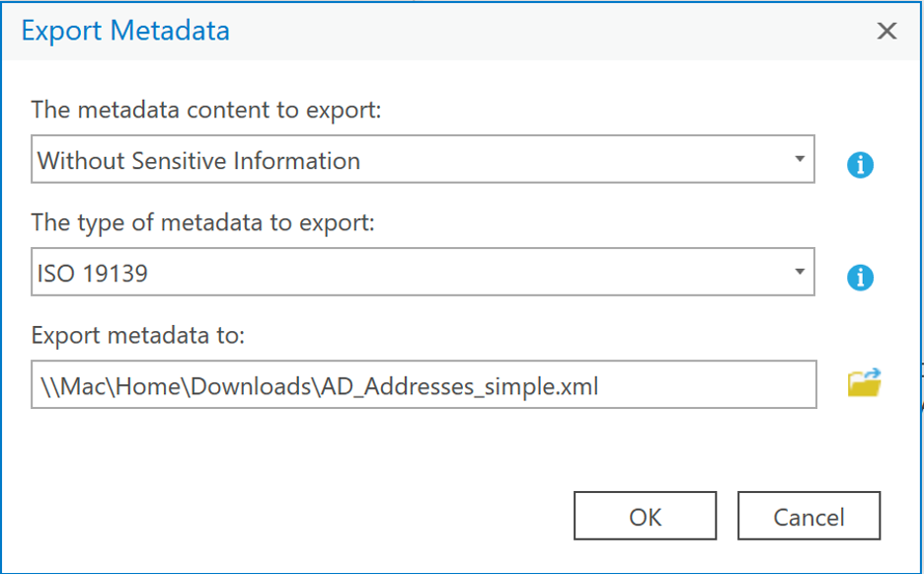The width and height of the screenshot is (924, 575).
Task: Click info icon beside metadata content dropdown
Action: pos(860,165)
